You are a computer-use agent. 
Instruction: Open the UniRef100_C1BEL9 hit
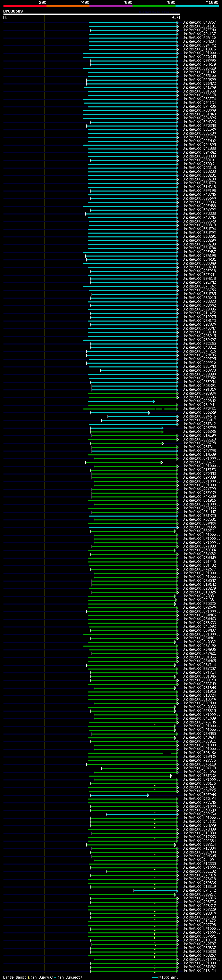coord(199,887)
